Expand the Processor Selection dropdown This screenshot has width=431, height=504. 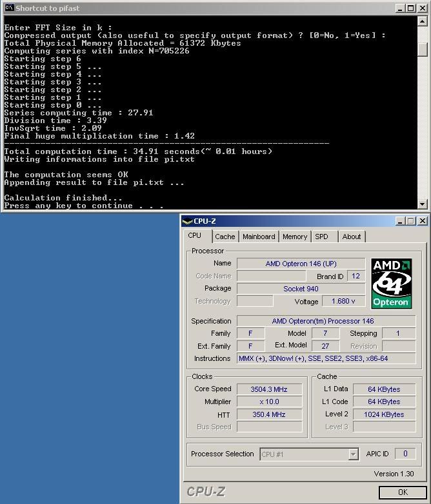tap(353, 454)
